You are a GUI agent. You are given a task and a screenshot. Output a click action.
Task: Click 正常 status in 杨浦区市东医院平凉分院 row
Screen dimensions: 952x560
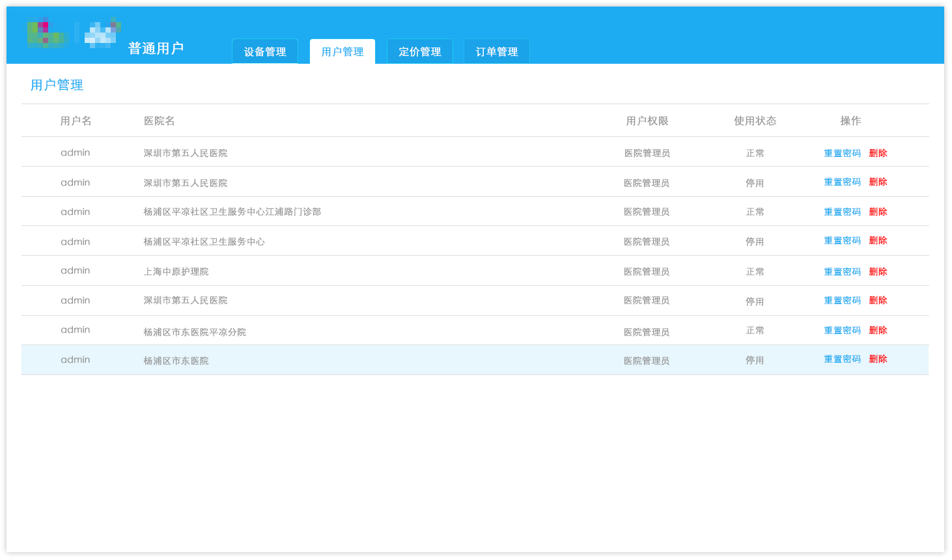pos(755,330)
